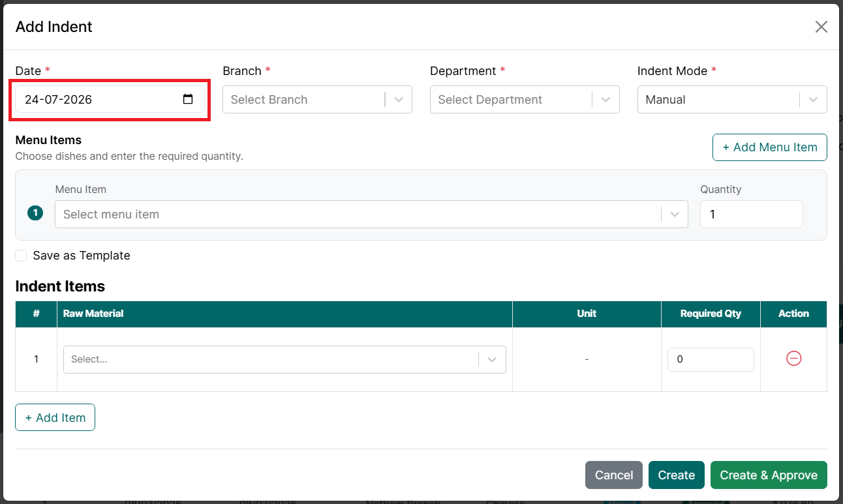The width and height of the screenshot is (843, 504).
Task: Open the Select menu item dropdown
Action: coord(371,215)
